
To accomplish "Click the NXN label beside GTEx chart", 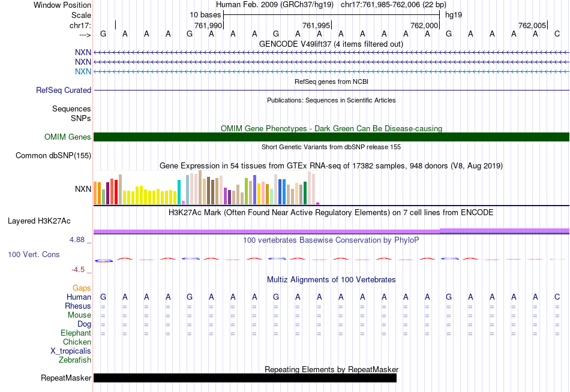I will (x=83, y=189).
